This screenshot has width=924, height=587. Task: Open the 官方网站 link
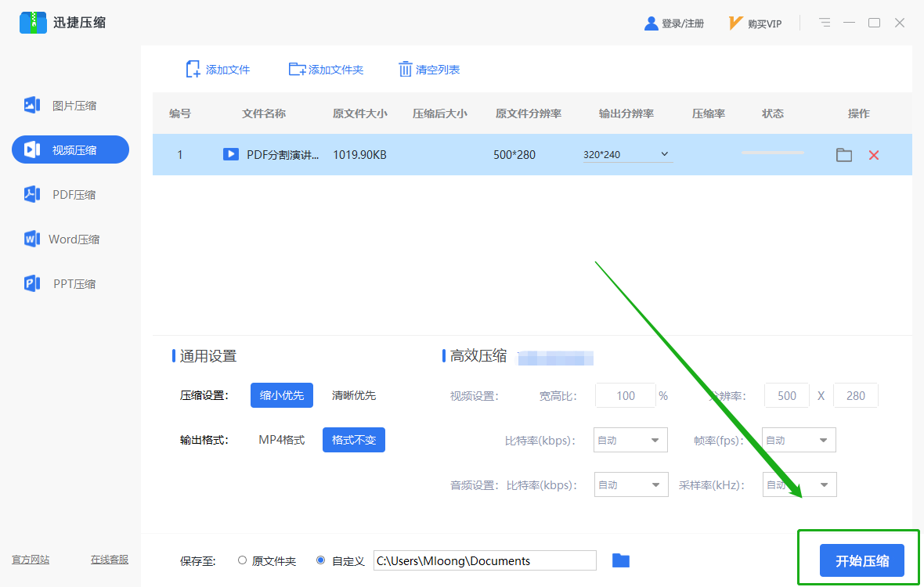coord(31,560)
